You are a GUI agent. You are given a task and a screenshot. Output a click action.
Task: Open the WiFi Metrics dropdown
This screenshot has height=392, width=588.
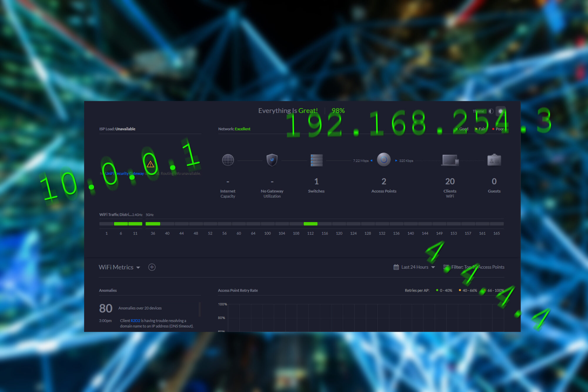pyautogui.click(x=119, y=267)
